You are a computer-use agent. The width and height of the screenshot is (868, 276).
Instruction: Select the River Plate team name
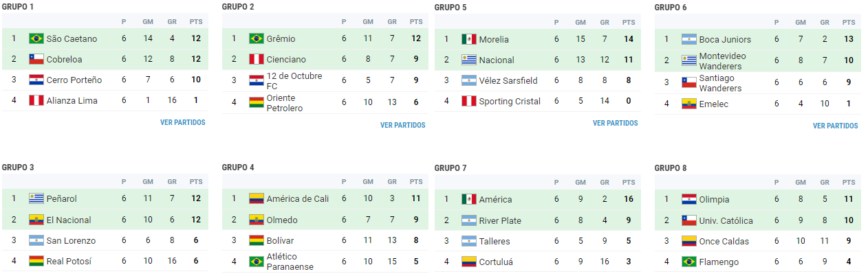(x=500, y=221)
